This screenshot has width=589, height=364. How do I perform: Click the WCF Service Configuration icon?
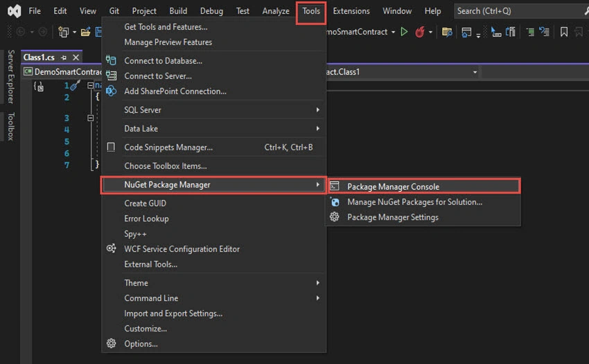[x=111, y=248]
